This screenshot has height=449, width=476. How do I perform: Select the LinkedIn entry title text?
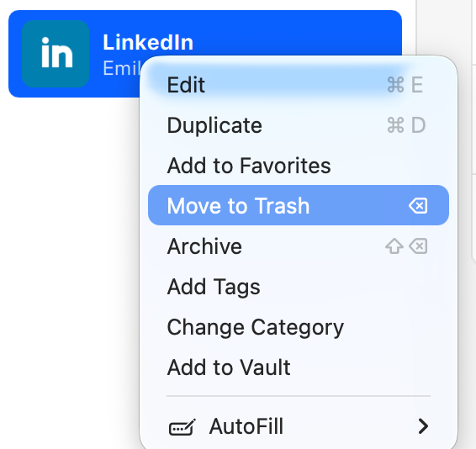pos(148,42)
